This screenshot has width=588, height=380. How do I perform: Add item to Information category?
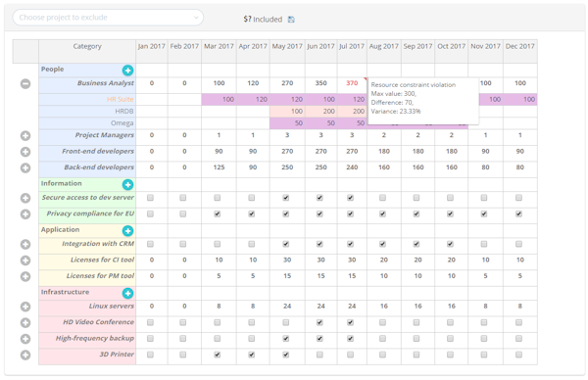pyautogui.click(x=127, y=185)
